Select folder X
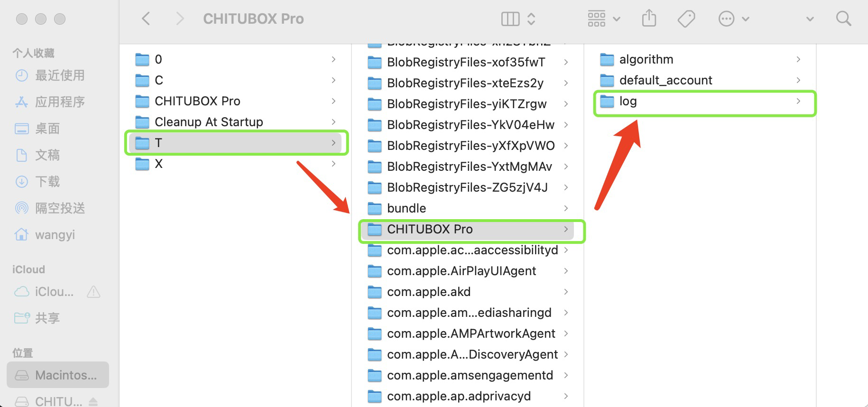This screenshot has height=407, width=868. [x=236, y=164]
